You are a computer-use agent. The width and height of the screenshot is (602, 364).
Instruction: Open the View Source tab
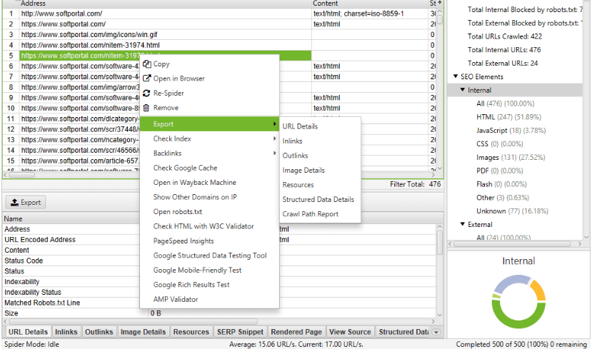(350, 332)
